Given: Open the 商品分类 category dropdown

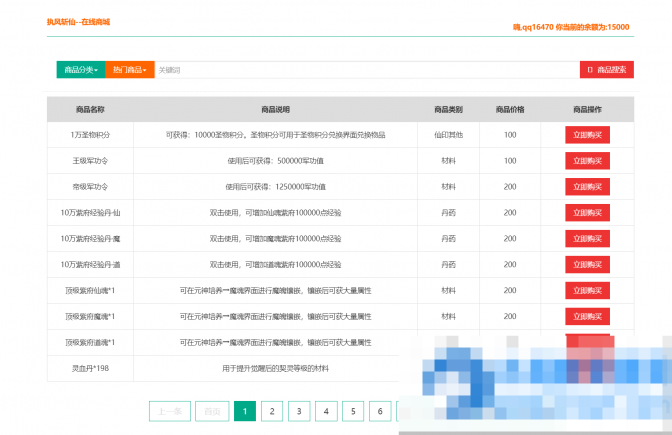Looking at the screenshot, I should (80, 70).
